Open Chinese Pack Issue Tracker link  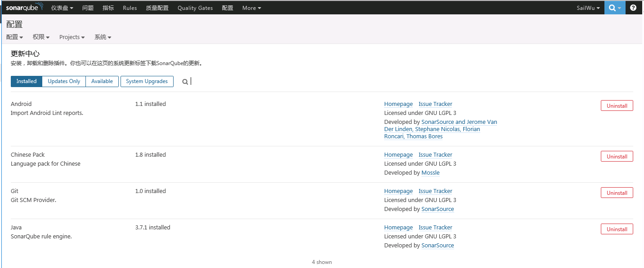pyautogui.click(x=435, y=155)
